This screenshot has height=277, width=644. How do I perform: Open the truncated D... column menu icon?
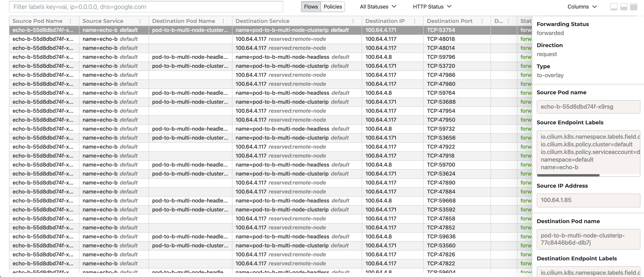tap(508, 21)
